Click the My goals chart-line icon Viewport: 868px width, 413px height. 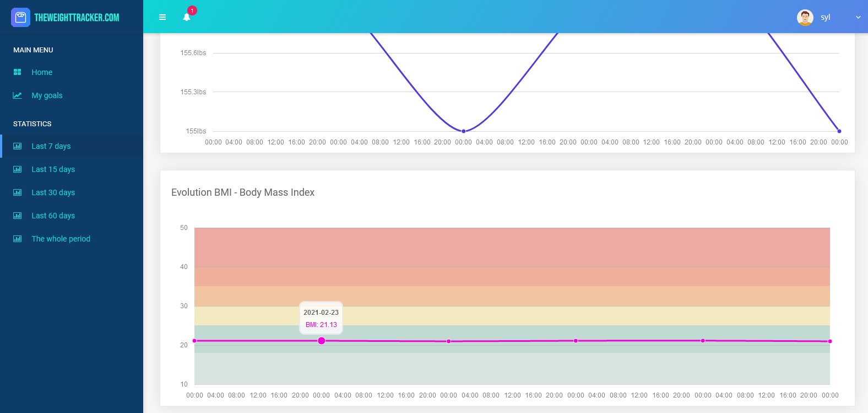tap(18, 95)
